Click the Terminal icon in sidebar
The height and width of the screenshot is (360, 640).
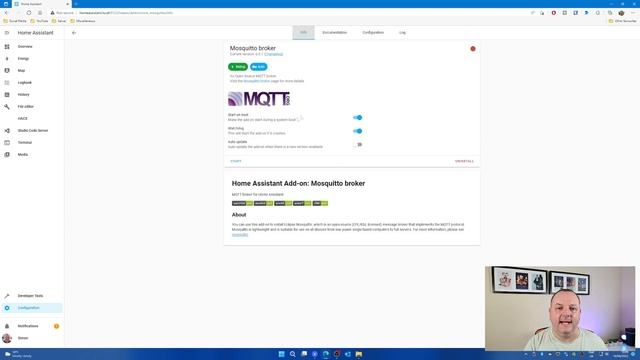pyautogui.click(x=7, y=142)
